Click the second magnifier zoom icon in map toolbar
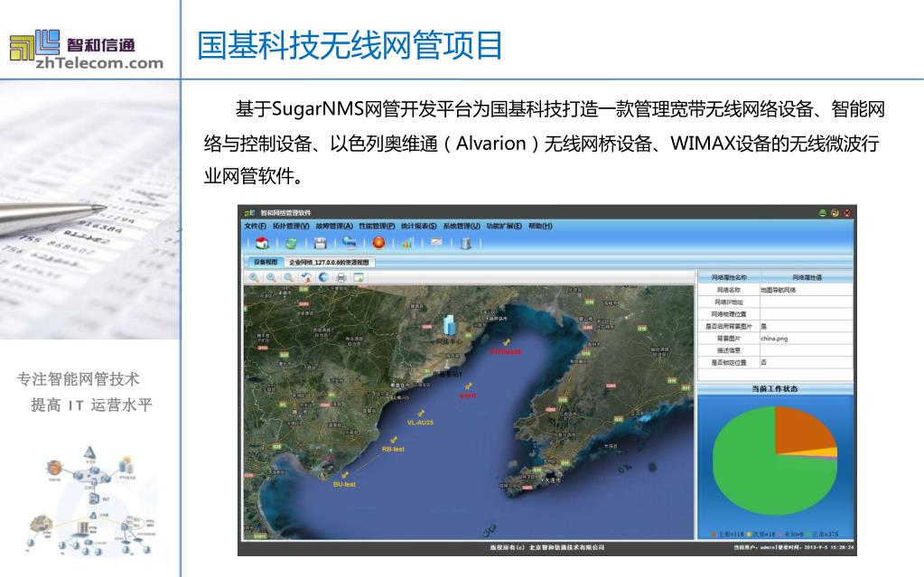Image resolution: width=924 pixels, height=577 pixels. 271,277
